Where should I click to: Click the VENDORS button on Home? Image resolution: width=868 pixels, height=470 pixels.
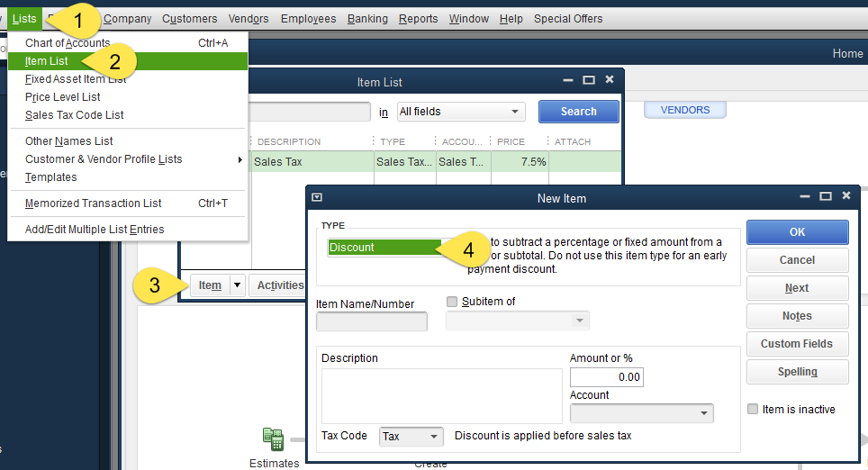click(x=685, y=110)
